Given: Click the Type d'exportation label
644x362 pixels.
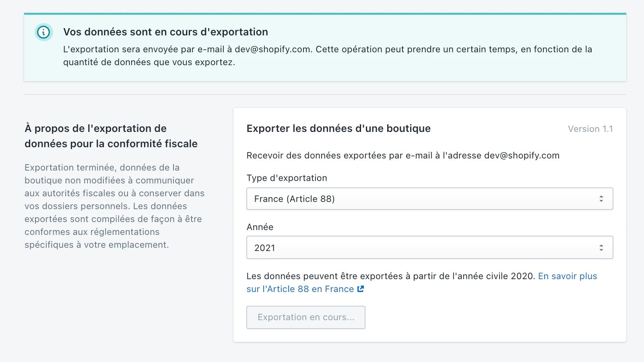Looking at the screenshot, I should (287, 178).
